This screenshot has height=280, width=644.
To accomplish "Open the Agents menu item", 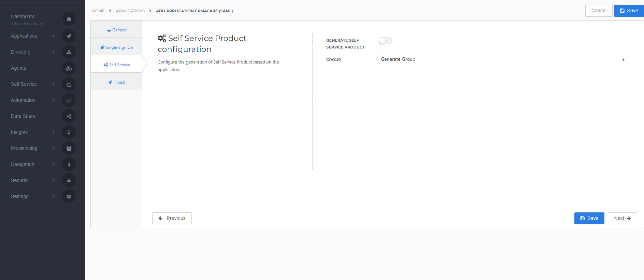I will pyautogui.click(x=18, y=68).
